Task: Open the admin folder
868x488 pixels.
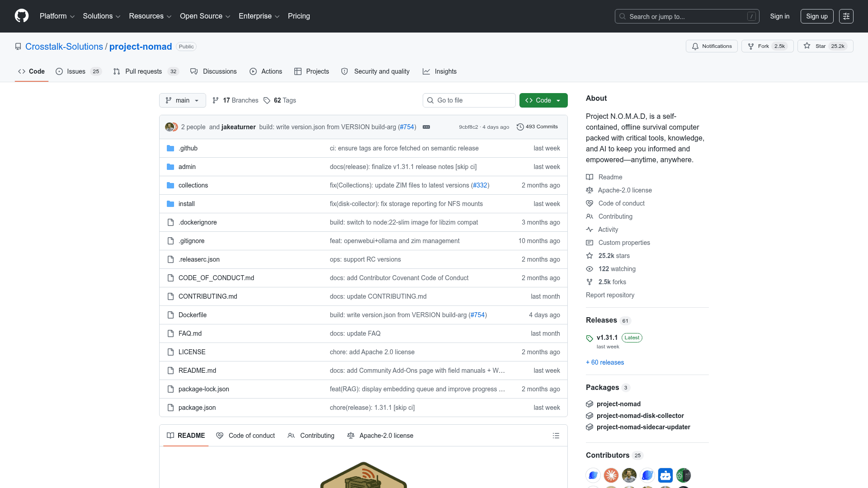Action: click(x=187, y=167)
